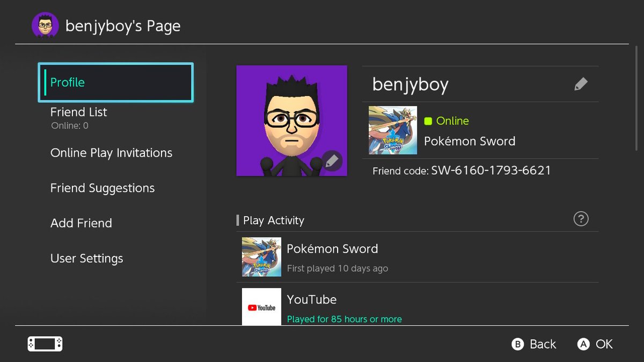Click the YouTube app icon in Play Activity

[x=261, y=306]
